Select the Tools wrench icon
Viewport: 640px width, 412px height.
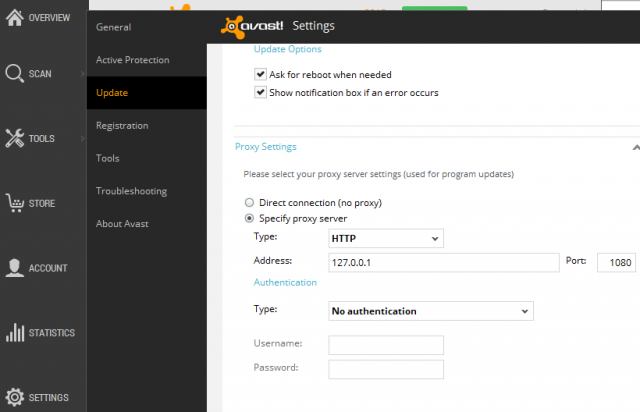coord(14,138)
